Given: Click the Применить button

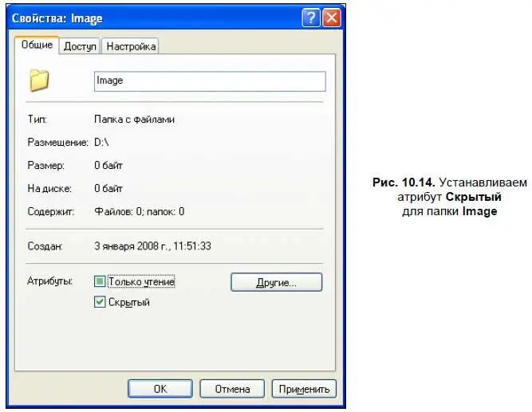Looking at the screenshot, I should click(x=304, y=389).
